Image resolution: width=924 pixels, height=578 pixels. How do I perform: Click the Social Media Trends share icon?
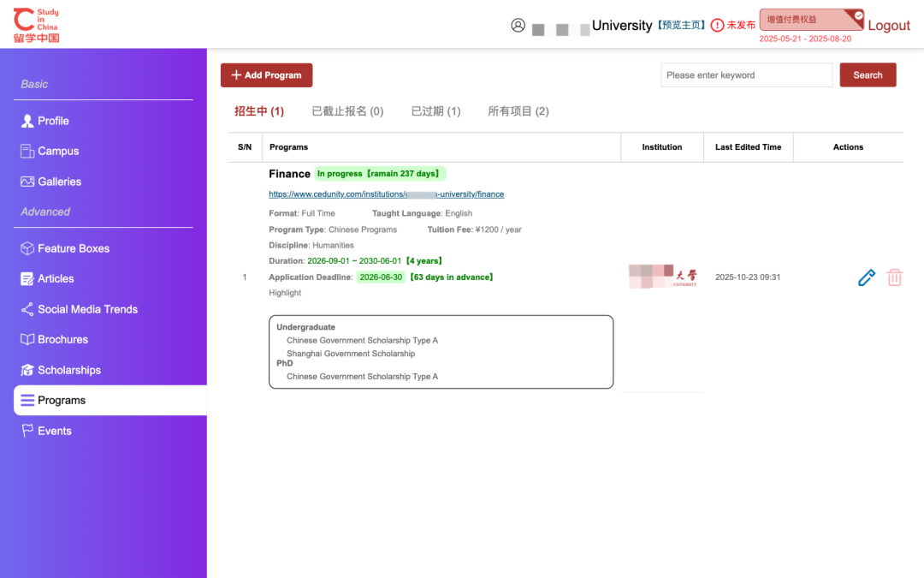(x=27, y=309)
